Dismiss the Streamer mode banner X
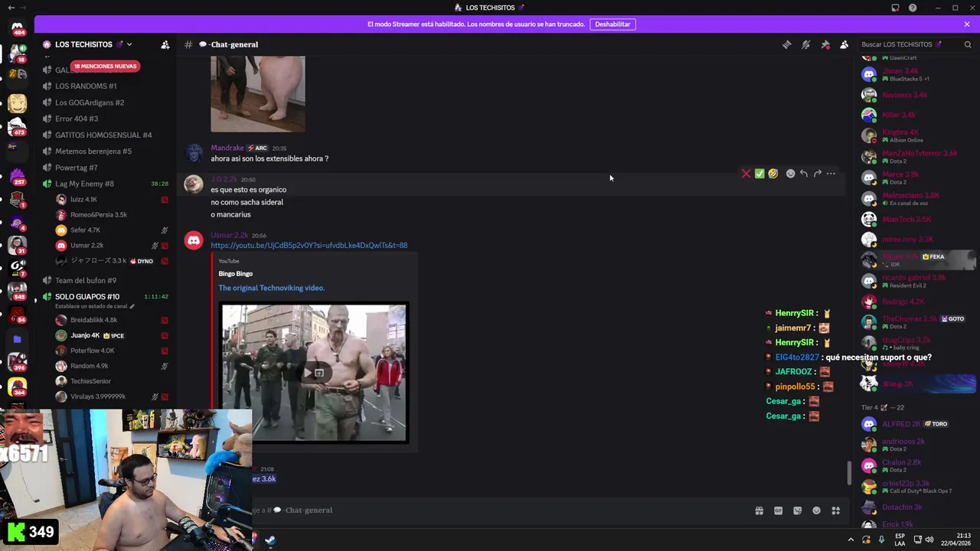Viewport: 980px width, 551px height. click(x=966, y=24)
